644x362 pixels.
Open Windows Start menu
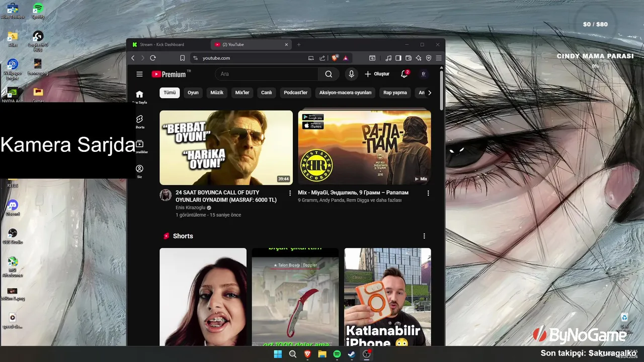[278, 354]
